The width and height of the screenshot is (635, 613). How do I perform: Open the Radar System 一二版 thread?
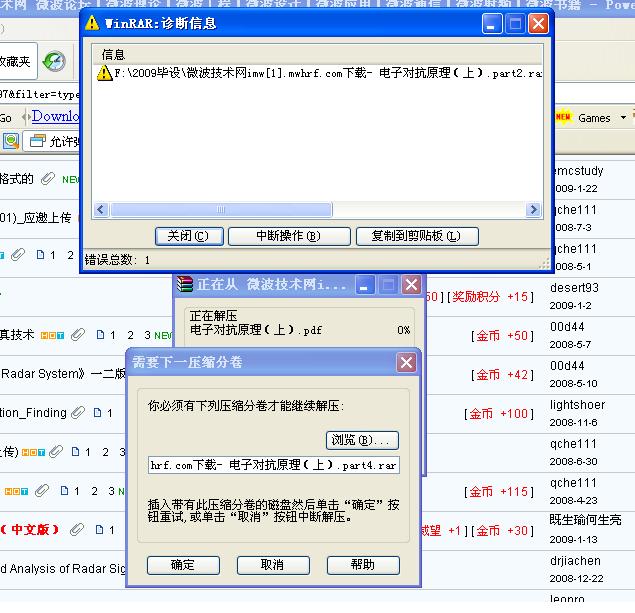coord(63,374)
